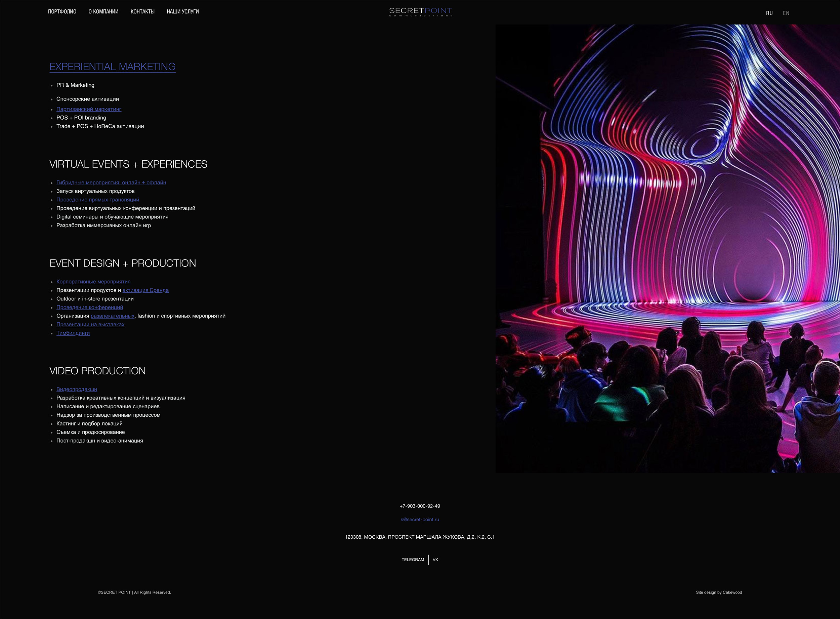Open Проведение конференций link

tap(90, 307)
